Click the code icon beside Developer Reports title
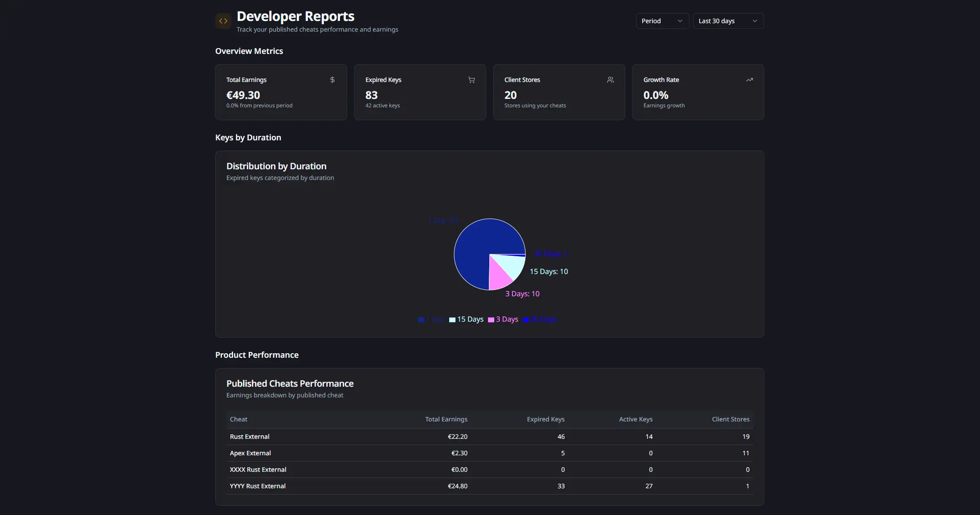The width and height of the screenshot is (980, 515). click(223, 20)
